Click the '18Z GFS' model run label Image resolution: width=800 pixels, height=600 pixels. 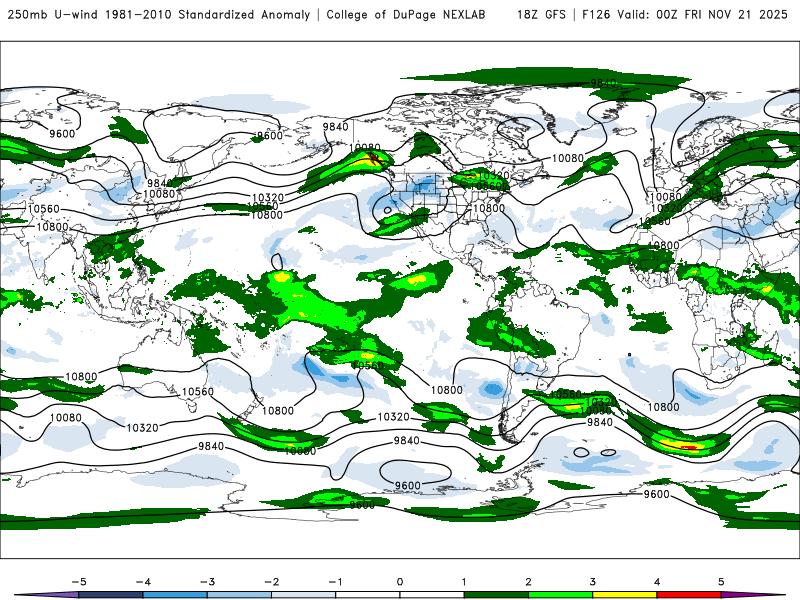(541, 14)
